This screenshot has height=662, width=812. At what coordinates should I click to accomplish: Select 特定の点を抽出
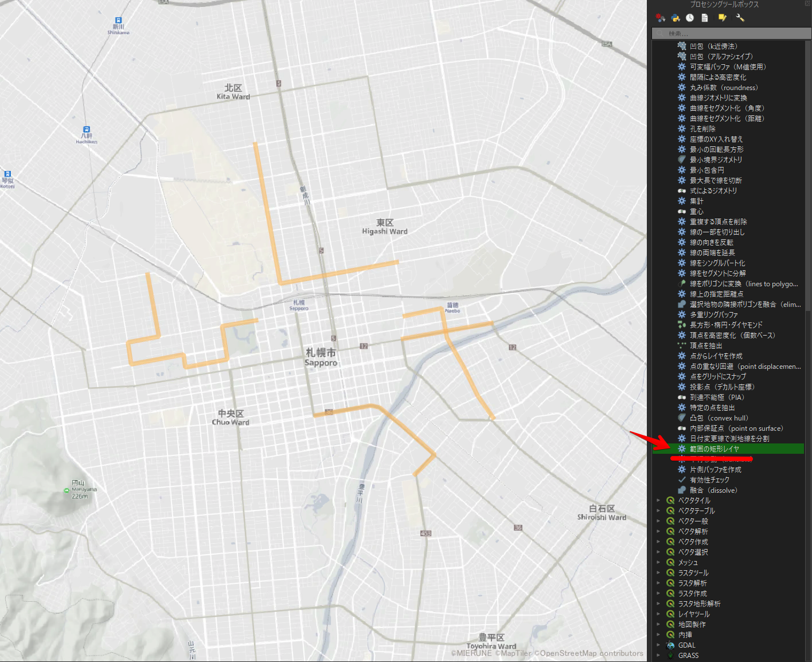pyautogui.click(x=712, y=407)
